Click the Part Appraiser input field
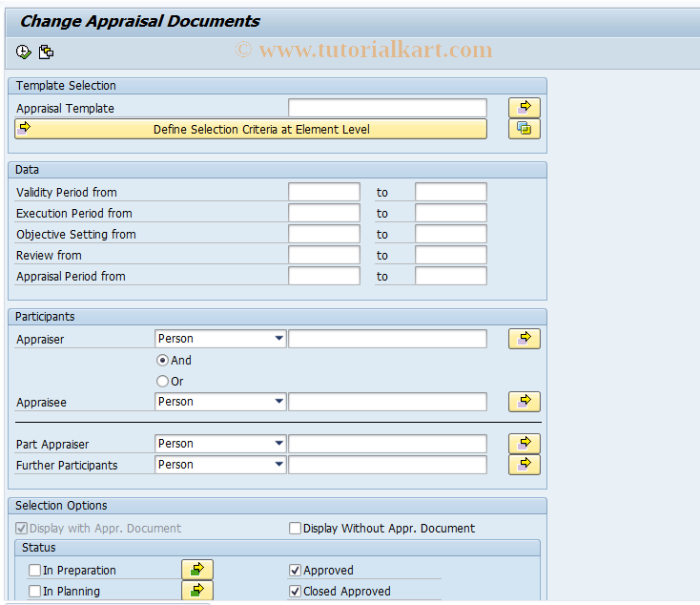The height and width of the screenshot is (605, 700). [x=387, y=444]
